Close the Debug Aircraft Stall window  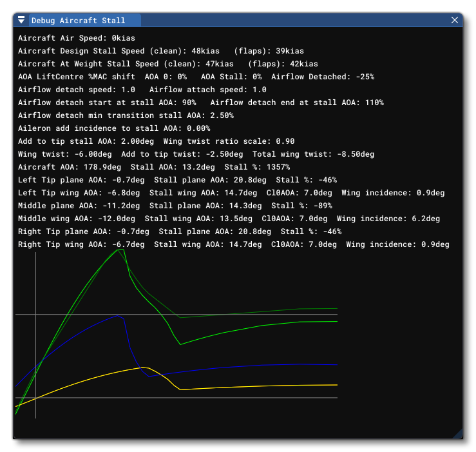(x=455, y=21)
